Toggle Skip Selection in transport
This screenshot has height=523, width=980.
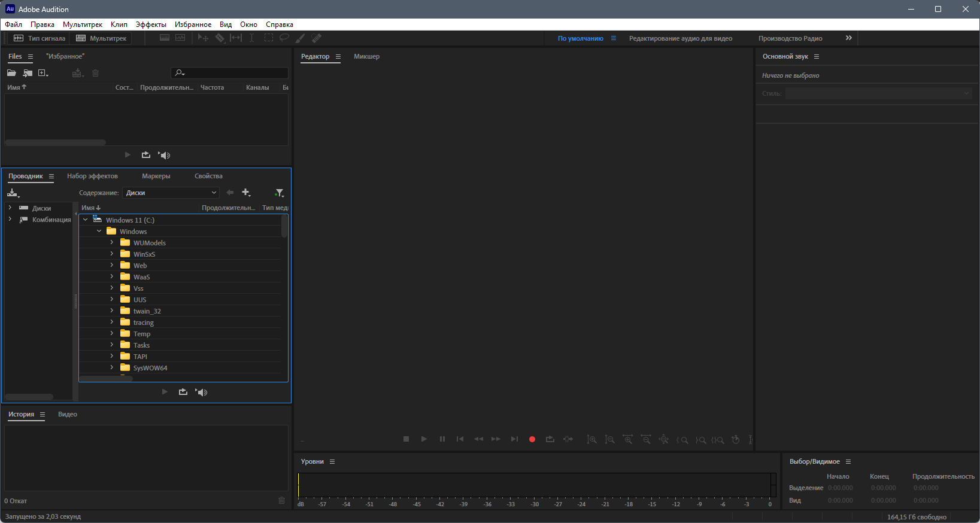(568, 439)
